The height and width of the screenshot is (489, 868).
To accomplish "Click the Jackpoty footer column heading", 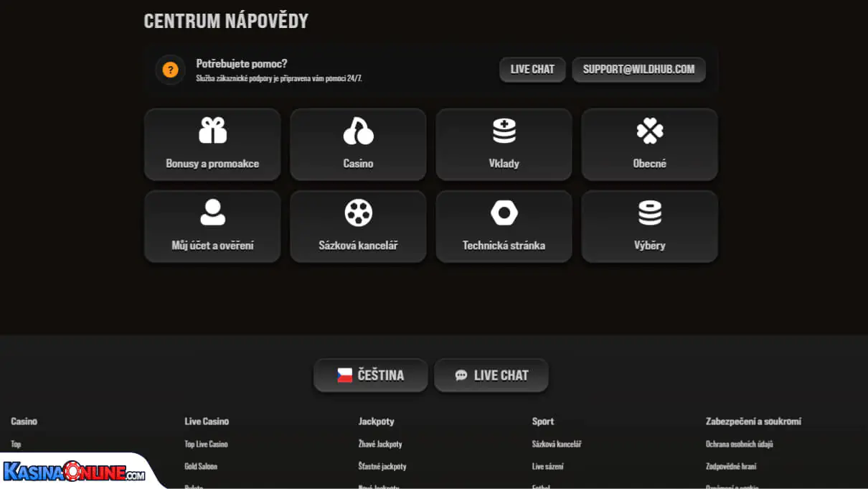I will [x=377, y=422].
